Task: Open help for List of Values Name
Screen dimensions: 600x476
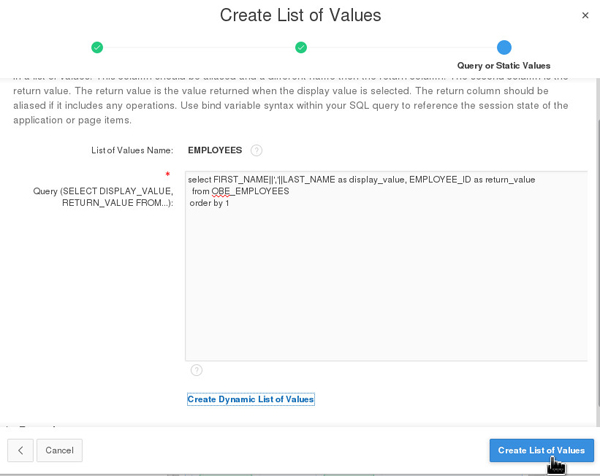Action: pyautogui.click(x=256, y=150)
